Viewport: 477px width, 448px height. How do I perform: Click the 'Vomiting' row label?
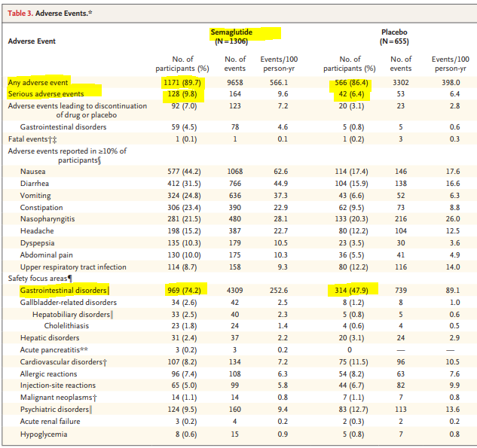(x=35, y=196)
